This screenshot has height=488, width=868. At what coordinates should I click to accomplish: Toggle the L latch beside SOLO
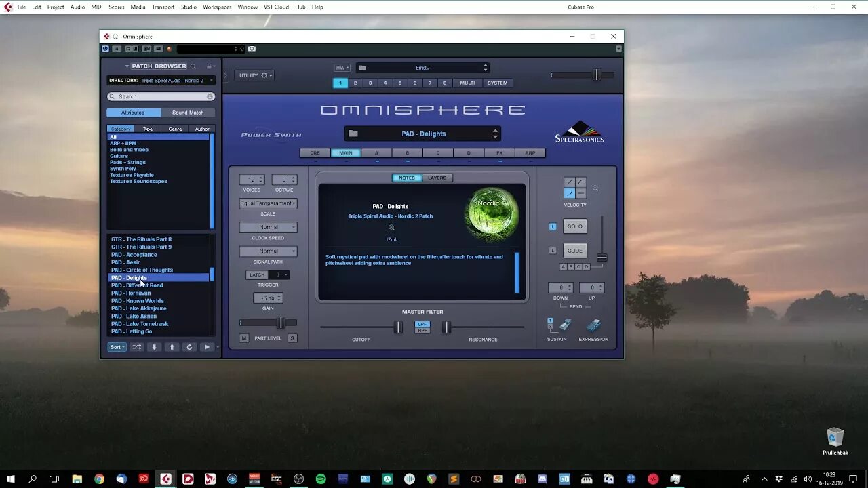tap(553, 226)
